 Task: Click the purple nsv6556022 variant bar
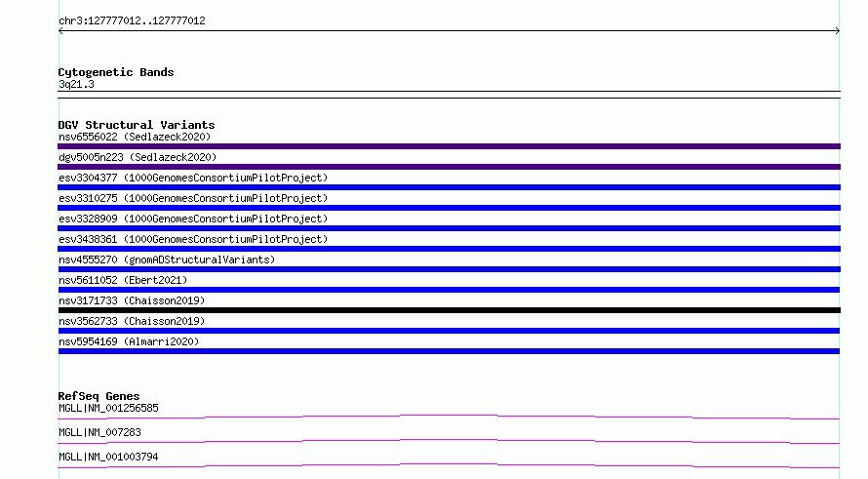click(449, 146)
